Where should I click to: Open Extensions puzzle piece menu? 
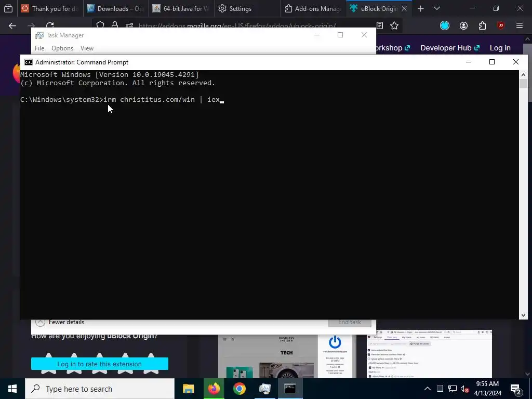tap(482, 25)
